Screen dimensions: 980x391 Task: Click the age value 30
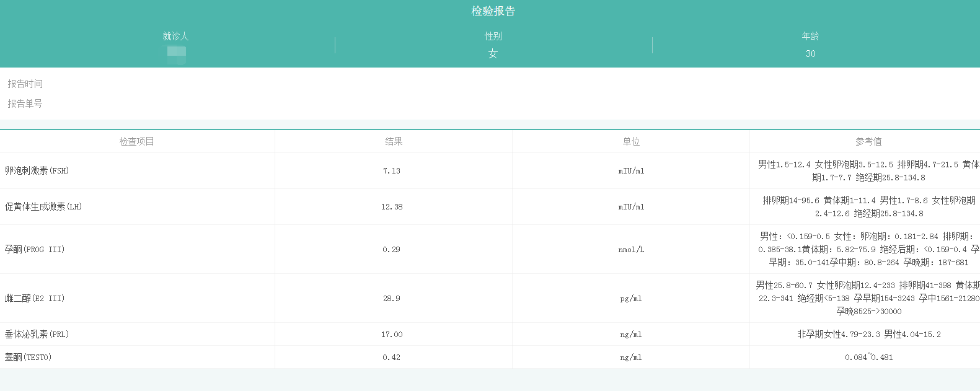click(x=810, y=54)
